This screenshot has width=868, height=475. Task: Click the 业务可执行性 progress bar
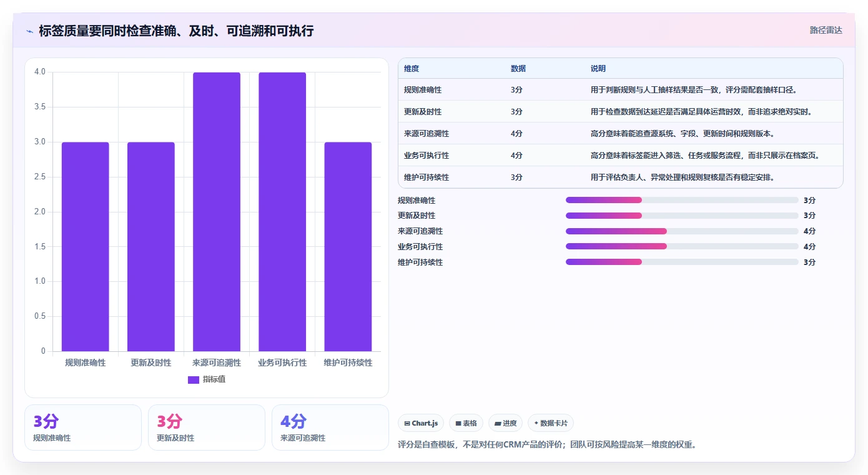click(682, 246)
